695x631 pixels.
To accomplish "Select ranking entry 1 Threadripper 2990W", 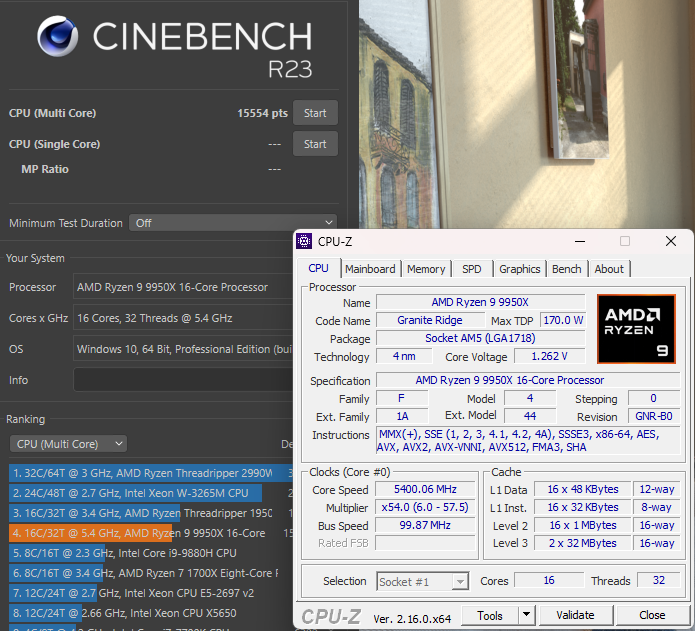I will [151, 473].
